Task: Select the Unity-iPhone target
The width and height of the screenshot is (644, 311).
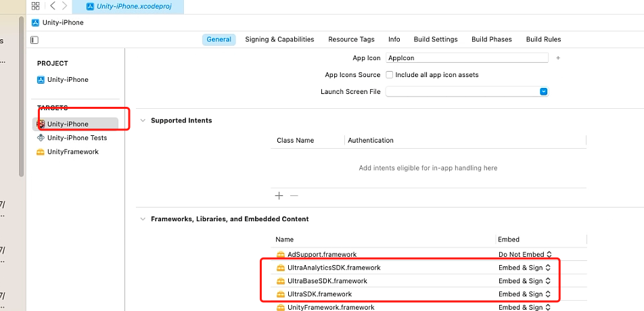Action: 75,124
